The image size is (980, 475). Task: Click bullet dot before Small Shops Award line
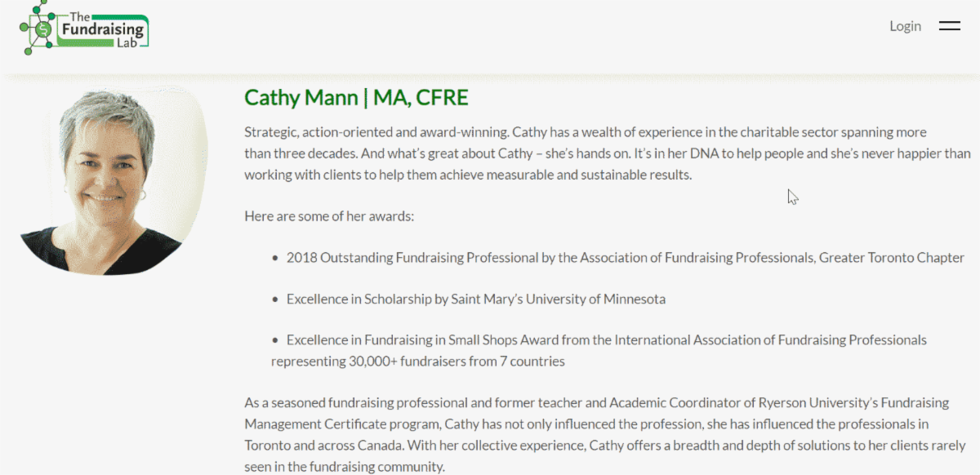click(276, 340)
